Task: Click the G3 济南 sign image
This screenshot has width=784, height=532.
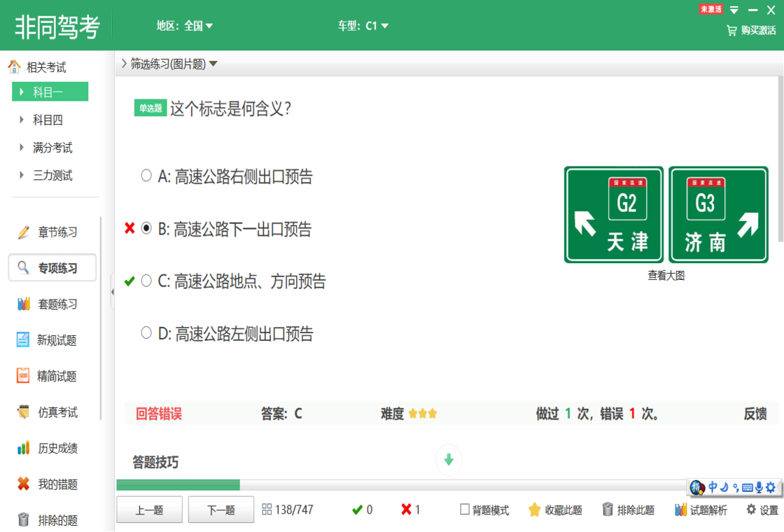Action: tap(718, 214)
